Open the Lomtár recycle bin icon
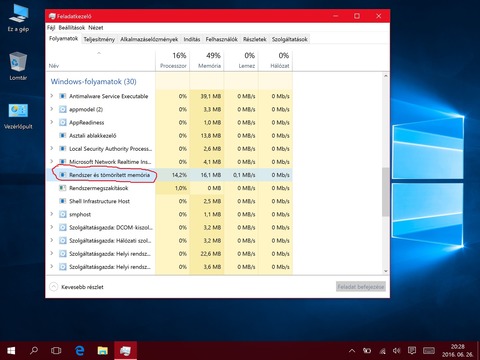 click(x=18, y=66)
